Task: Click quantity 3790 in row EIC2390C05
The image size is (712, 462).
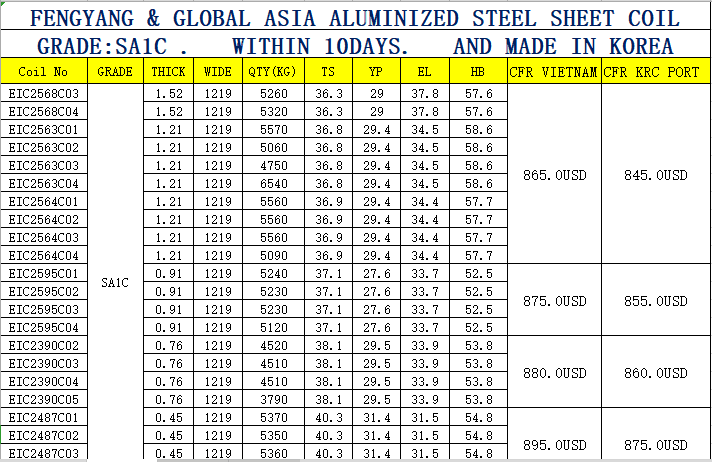Action: coord(273,399)
